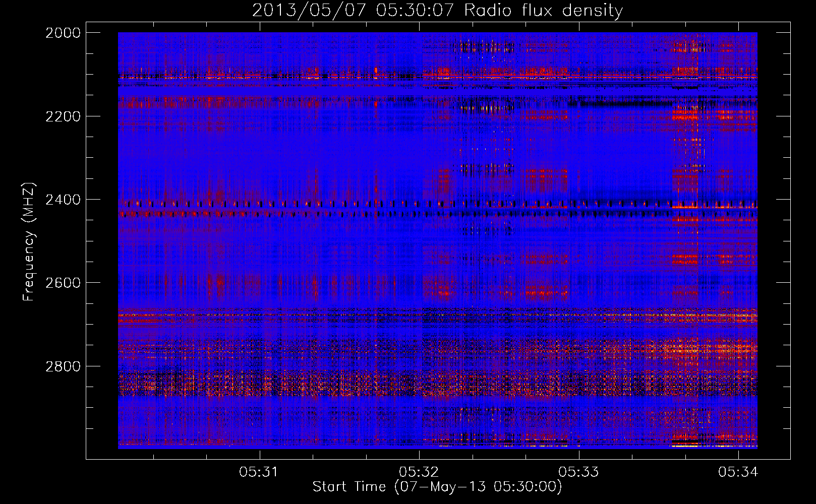Click the plot title "Radio flux density"
This screenshot has height=504, width=816.
coord(543,11)
